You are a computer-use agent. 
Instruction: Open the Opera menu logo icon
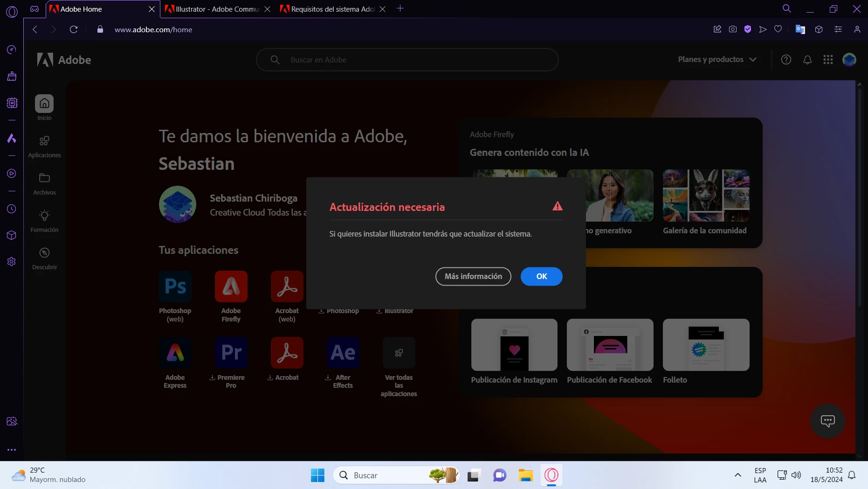pos(12,12)
